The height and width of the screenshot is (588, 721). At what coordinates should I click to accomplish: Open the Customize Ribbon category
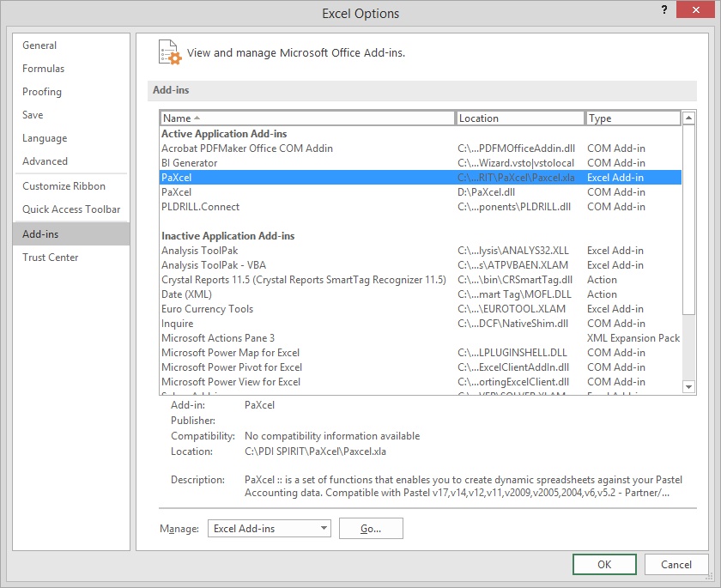(71, 185)
